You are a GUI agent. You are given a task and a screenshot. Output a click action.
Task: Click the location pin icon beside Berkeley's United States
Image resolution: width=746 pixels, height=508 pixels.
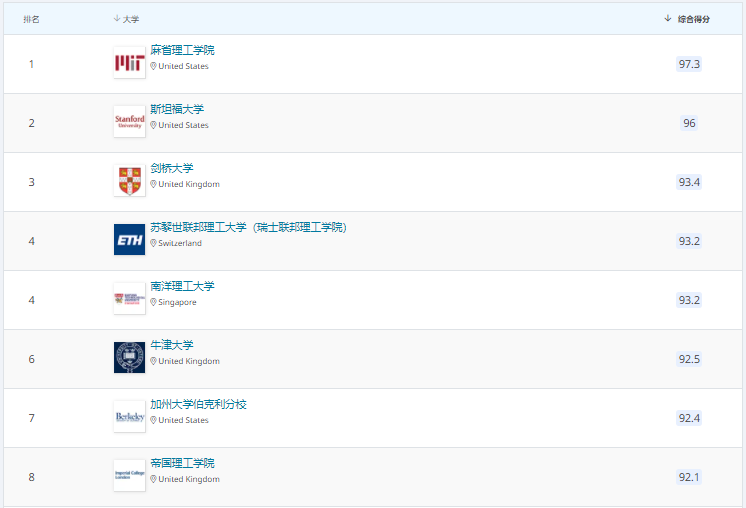point(153,420)
